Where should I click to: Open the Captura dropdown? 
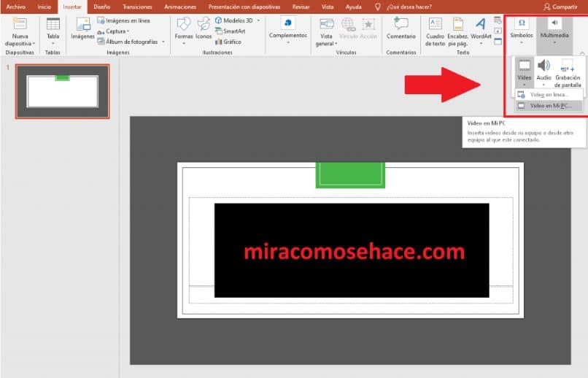pyautogui.click(x=113, y=31)
